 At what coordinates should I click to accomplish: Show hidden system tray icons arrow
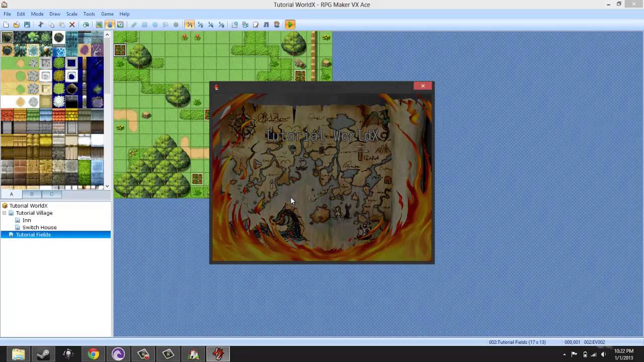565,354
